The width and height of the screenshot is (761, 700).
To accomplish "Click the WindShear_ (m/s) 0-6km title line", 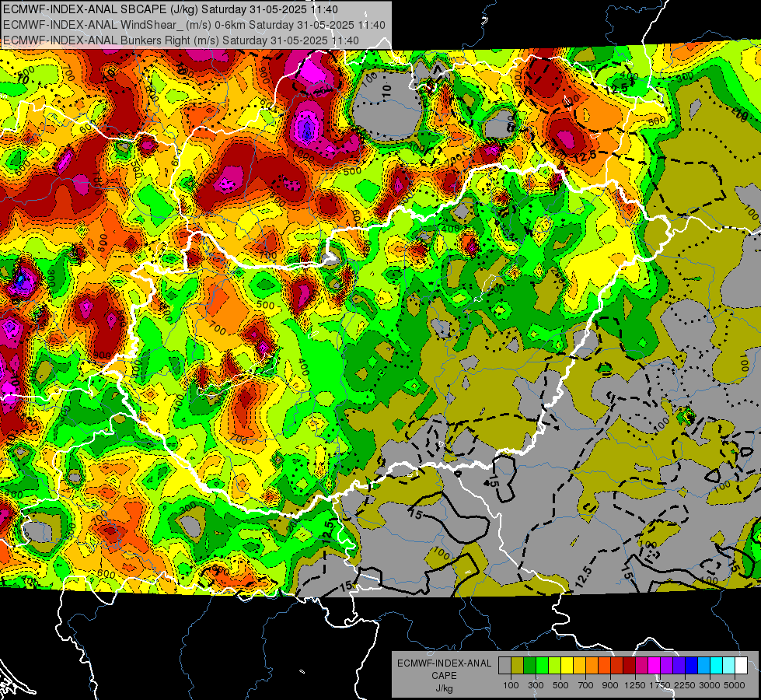I will coord(194,25).
